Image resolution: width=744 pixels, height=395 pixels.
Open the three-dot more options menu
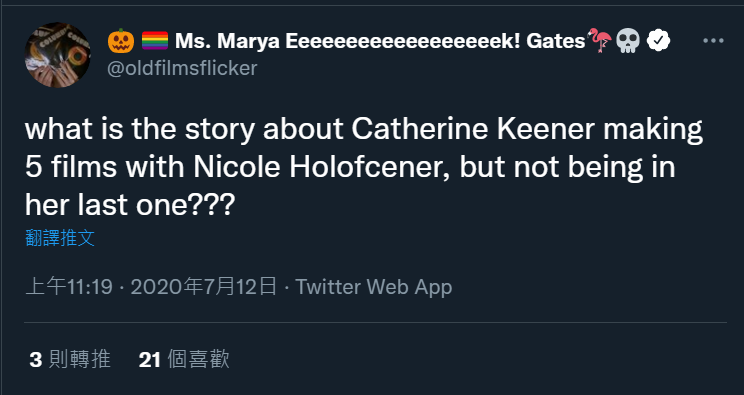click(x=713, y=41)
